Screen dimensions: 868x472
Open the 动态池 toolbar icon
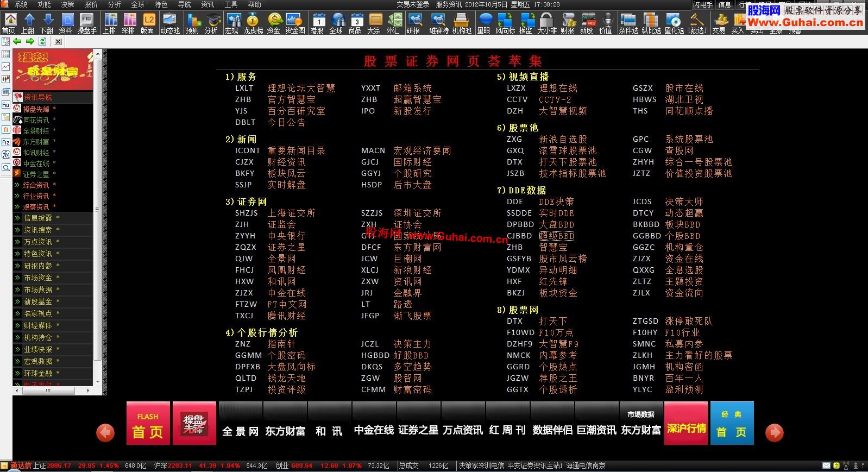(170, 23)
